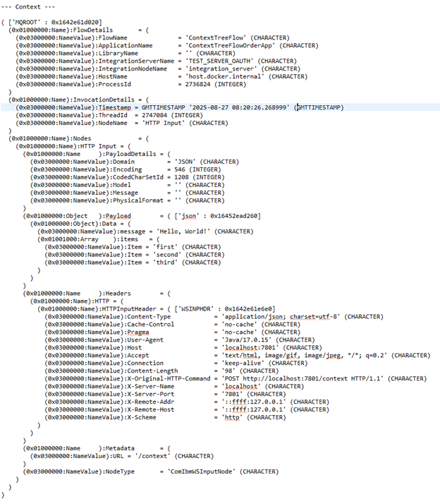Select the Item value 'second'
This screenshot has width=440, height=504.
click(x=167, y=255)
